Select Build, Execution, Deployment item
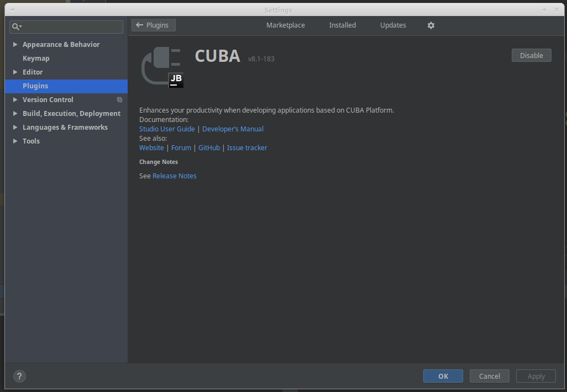 click(72, 113)
